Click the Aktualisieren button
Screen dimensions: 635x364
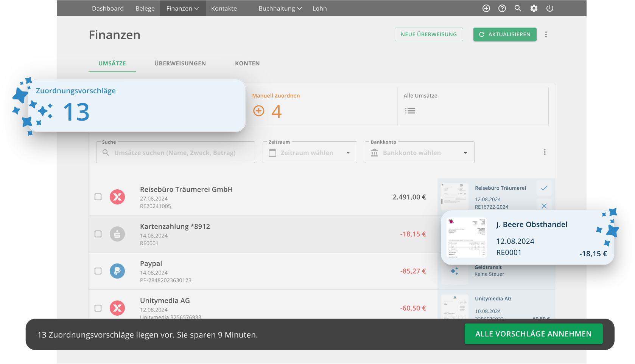[x=505, y=34]
